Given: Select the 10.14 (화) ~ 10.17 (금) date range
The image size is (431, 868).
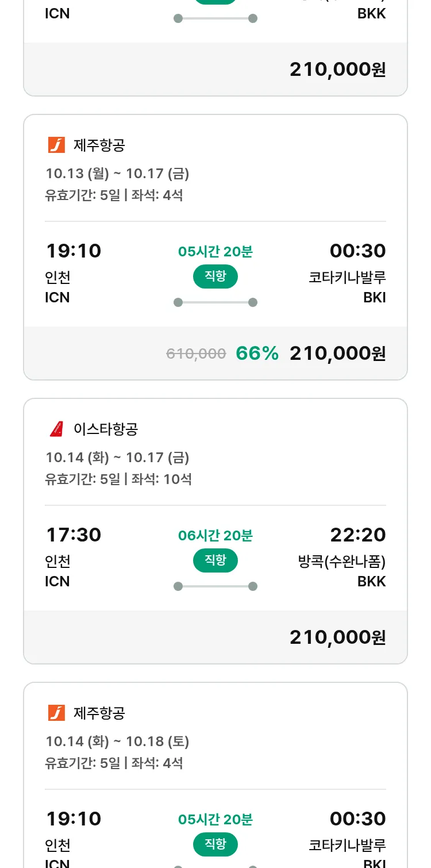Looking at the screenshot, I should tap(117, 458).
